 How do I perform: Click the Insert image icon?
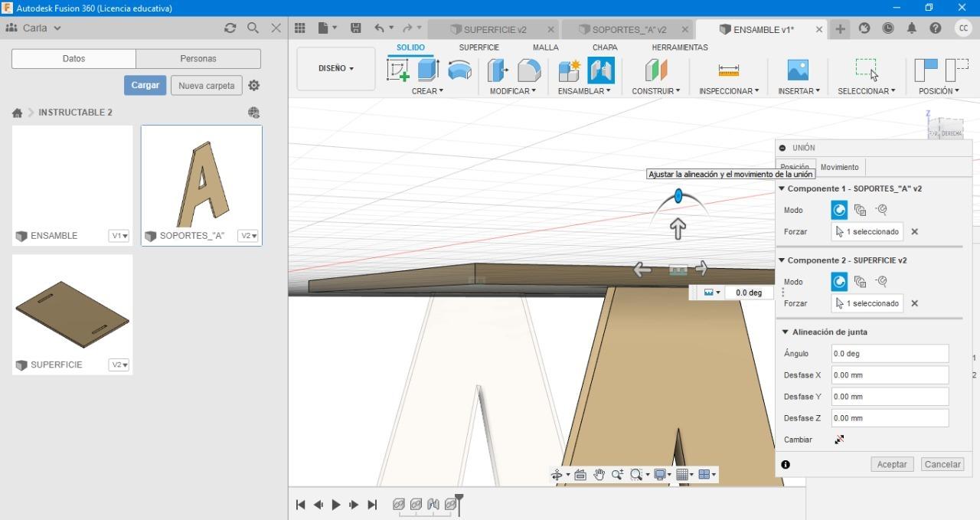798,70
